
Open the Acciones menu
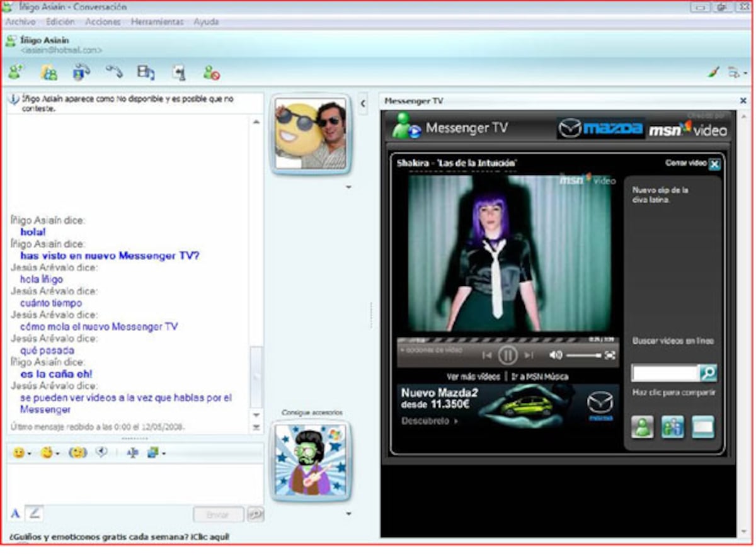coord(103,21)
